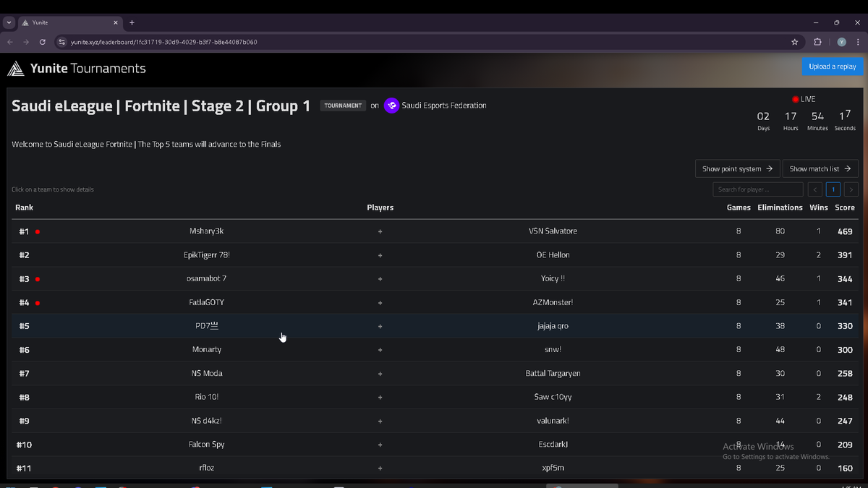The width and height of the screenshot is (868, 488).
Task: Select leaderboard page 1 button
Action: [x=833, y=189]
